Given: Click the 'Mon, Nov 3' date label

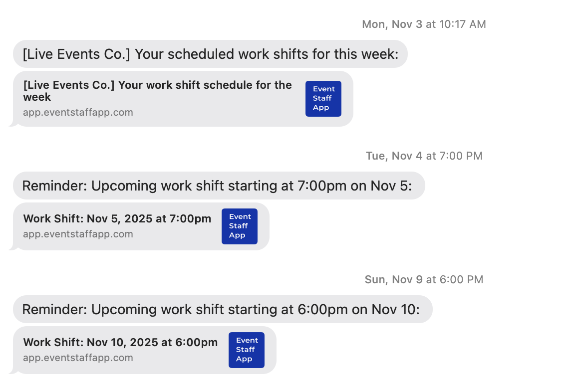Looking at the screenshot, I should pos(392,24).
